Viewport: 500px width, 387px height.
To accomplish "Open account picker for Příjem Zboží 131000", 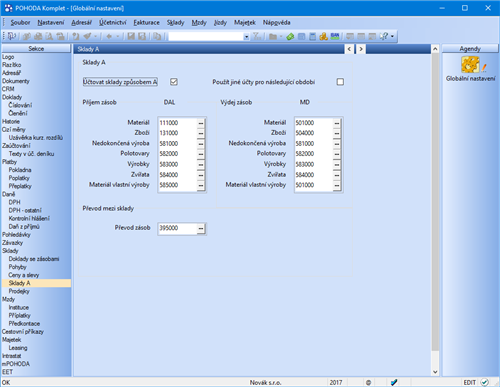I will click(x=201, y=133).
